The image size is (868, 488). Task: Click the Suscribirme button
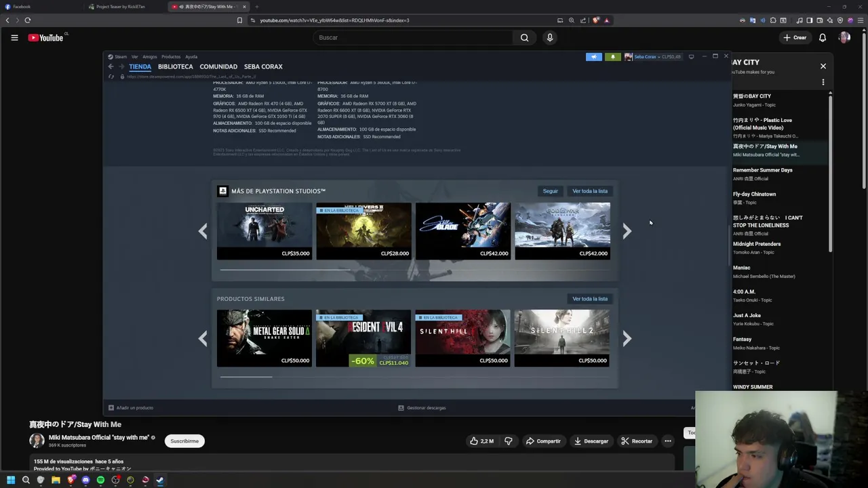coord(184,441)
